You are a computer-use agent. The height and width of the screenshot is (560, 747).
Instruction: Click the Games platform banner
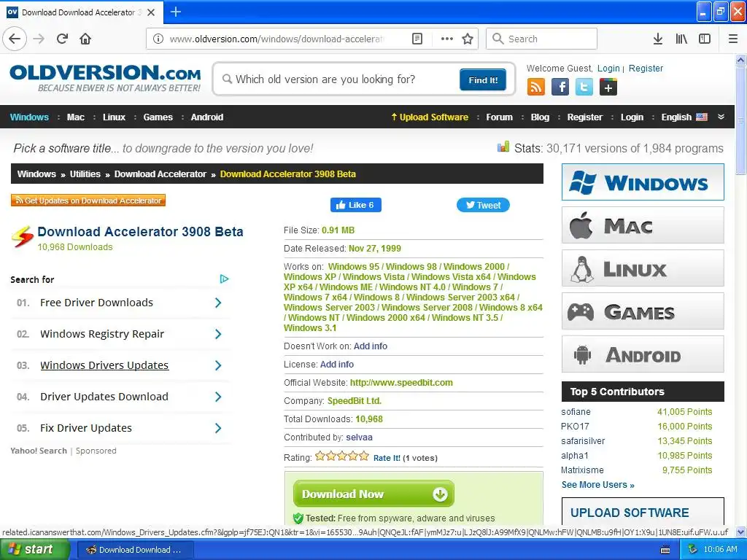[643, 311]
